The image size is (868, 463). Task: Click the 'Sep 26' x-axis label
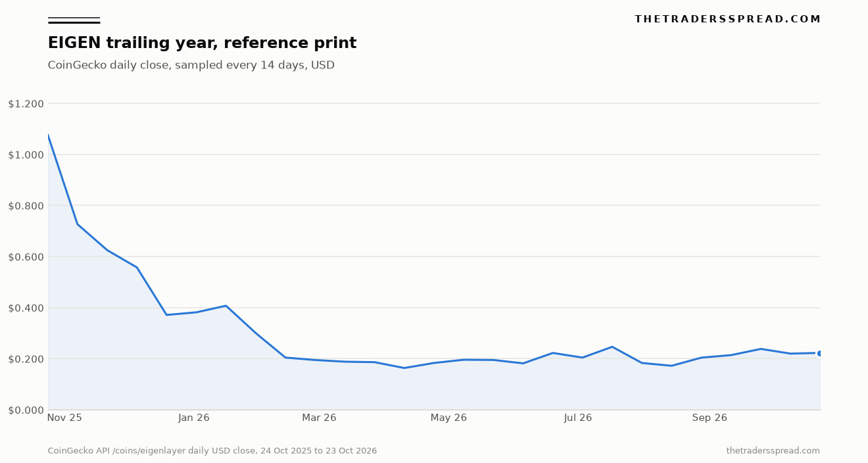click(710, 418)
